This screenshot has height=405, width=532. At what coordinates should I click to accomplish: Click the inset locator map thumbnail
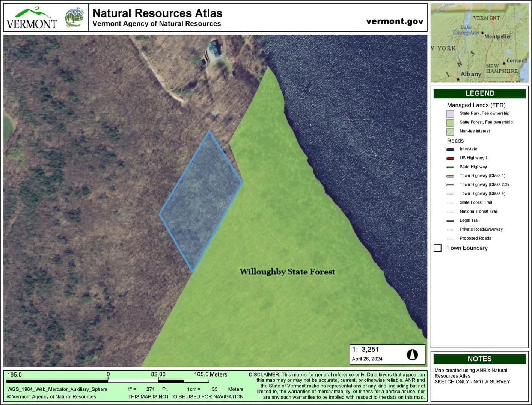[479, 43]
